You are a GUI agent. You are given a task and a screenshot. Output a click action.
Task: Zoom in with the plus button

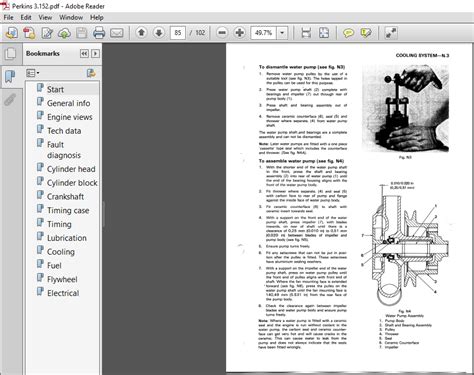click(240, 33)
